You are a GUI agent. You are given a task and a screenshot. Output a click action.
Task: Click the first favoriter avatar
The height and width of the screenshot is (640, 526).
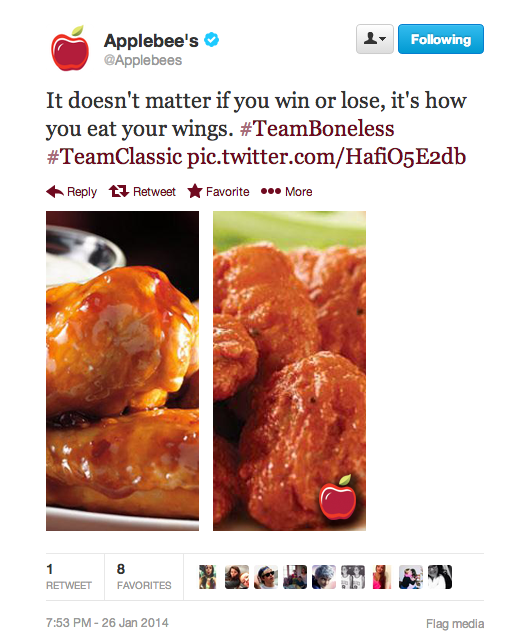(x=208, y=577)
